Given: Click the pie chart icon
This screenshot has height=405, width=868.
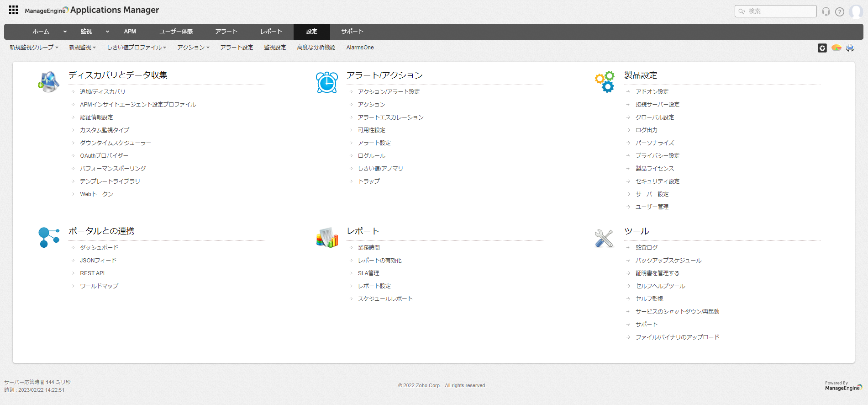Looking at the screenshot, I should [x=836, y=48].
